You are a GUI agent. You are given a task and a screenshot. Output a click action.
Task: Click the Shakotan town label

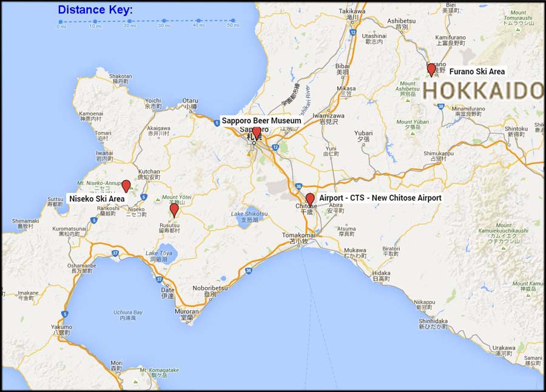tap(121, 79)
